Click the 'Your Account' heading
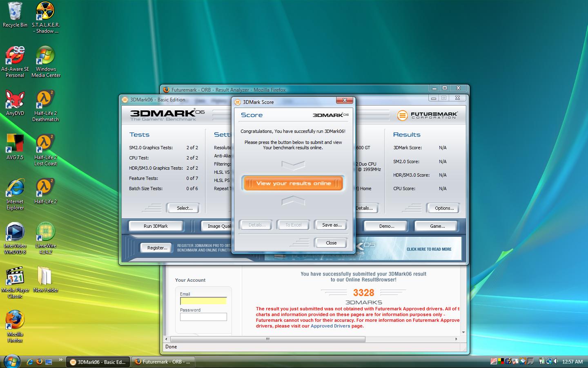Image resolution: width=588 pixels, height=368 pixels. 190,280
